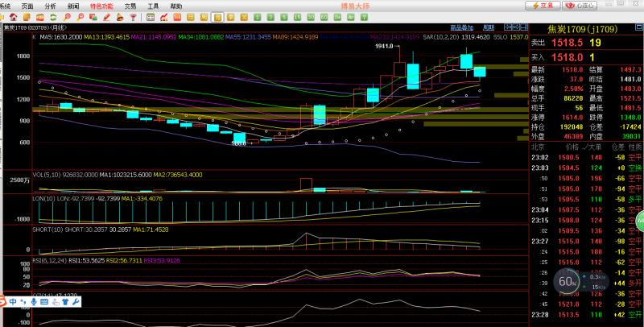Open the red 特色功能 menu
The width and height of the screenshot is (644, 327).
coord(102,6)
